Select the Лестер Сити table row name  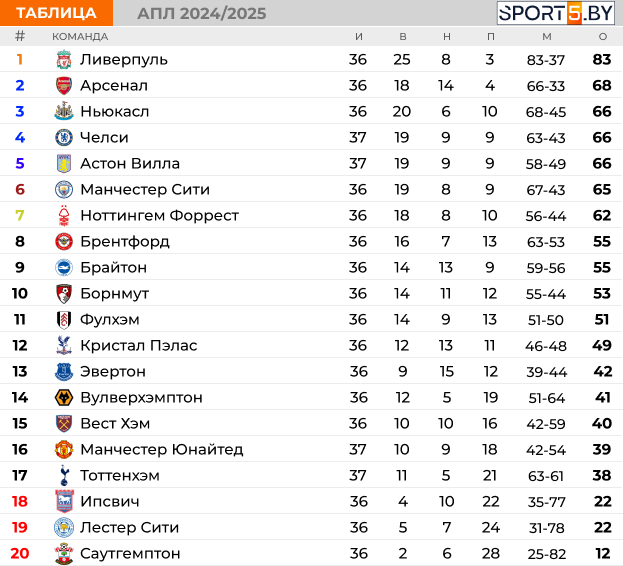(130, 527)
